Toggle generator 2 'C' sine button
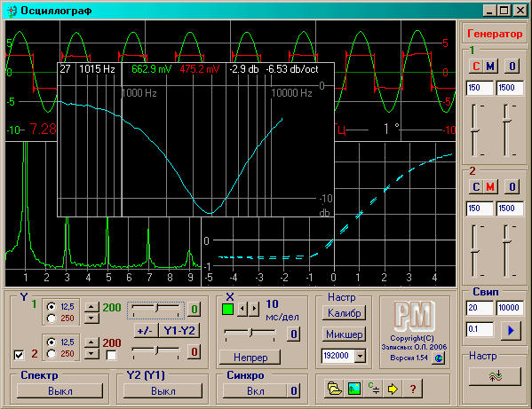 (476, 186)
